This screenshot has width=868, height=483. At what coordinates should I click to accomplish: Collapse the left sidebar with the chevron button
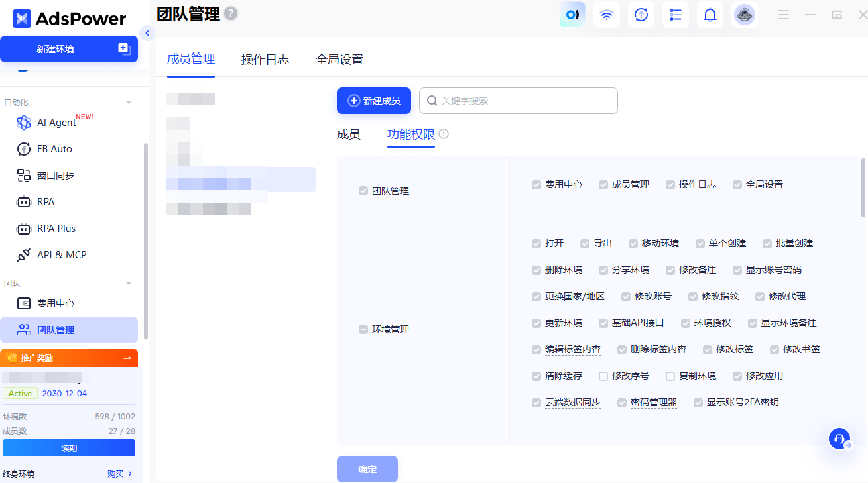(148, 33)
